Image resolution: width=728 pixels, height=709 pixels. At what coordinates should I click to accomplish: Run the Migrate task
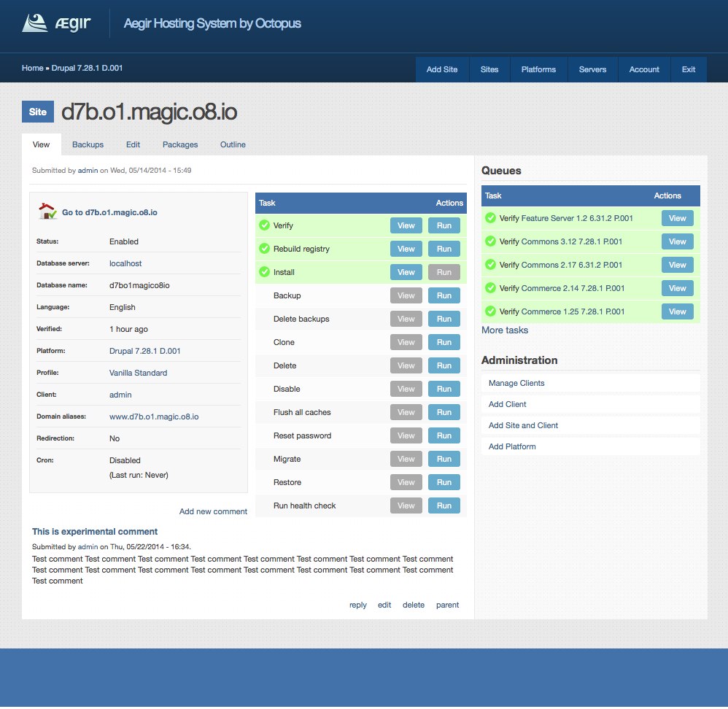(444, 459)
